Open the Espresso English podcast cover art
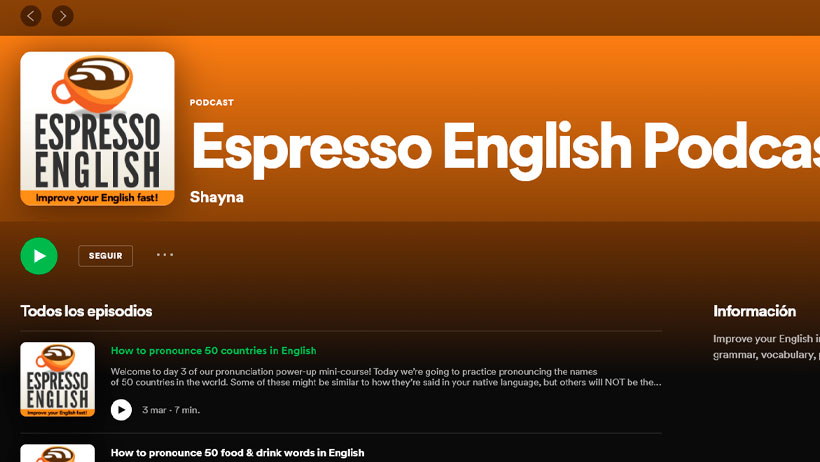The height and width of the screenshot is (462, 820). [x=97, y=129]
